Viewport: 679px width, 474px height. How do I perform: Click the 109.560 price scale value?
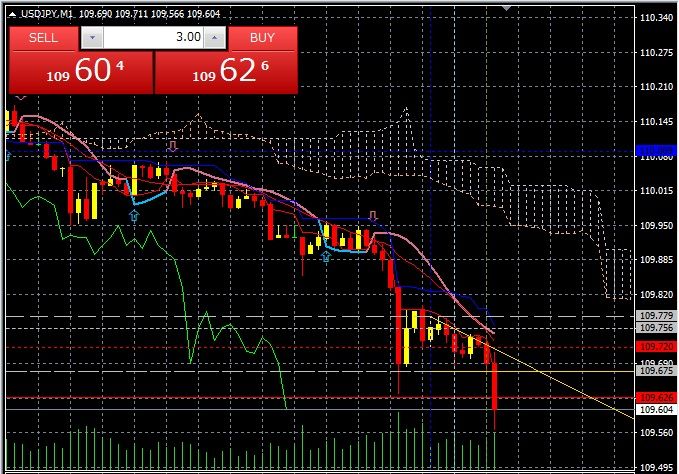[x=656, y=432]
